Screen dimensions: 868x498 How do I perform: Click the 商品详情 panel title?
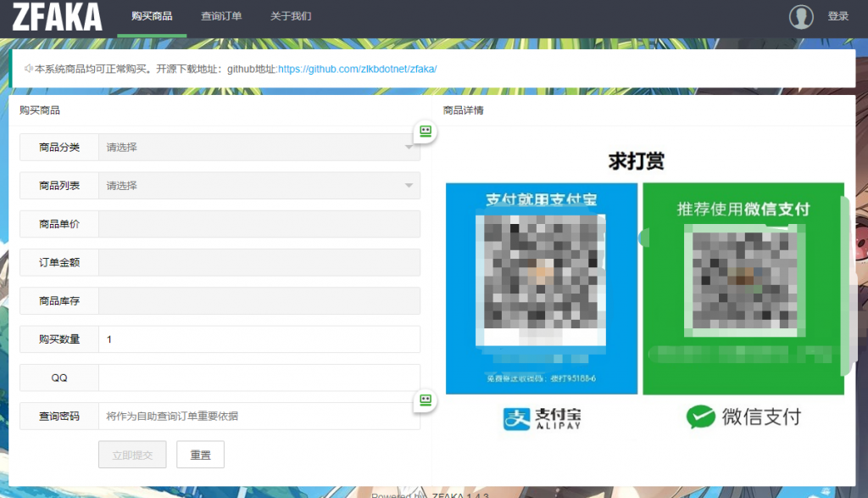tap(464, 110)
